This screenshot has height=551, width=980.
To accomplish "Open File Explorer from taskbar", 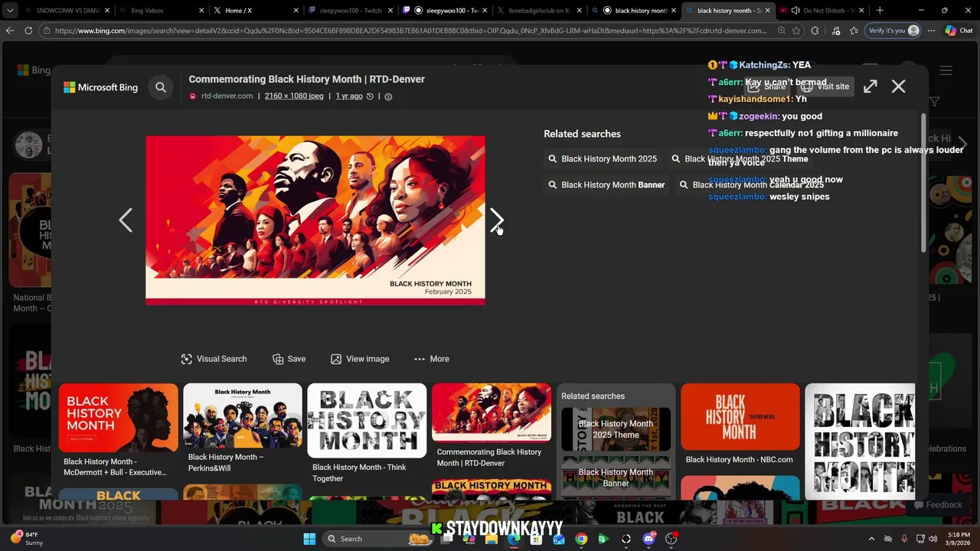I will [x=491, y=539].
